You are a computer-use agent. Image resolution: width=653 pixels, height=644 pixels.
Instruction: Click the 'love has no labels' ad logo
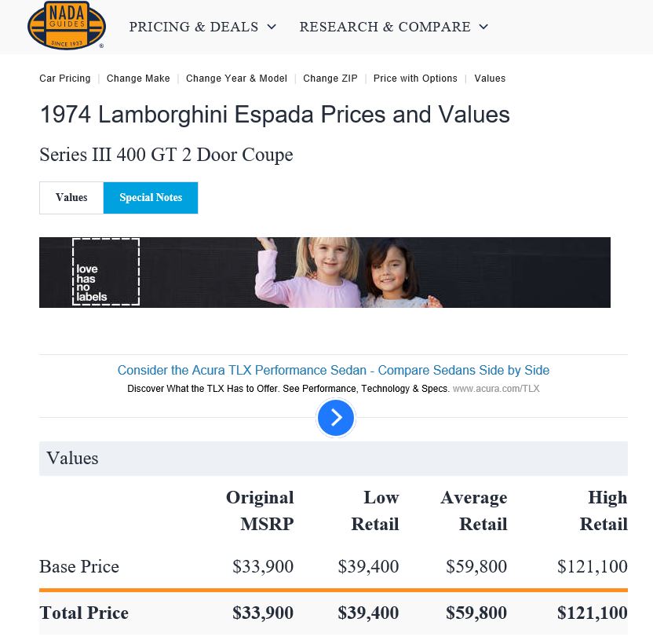pyautogui.click(x=105, y=272)
